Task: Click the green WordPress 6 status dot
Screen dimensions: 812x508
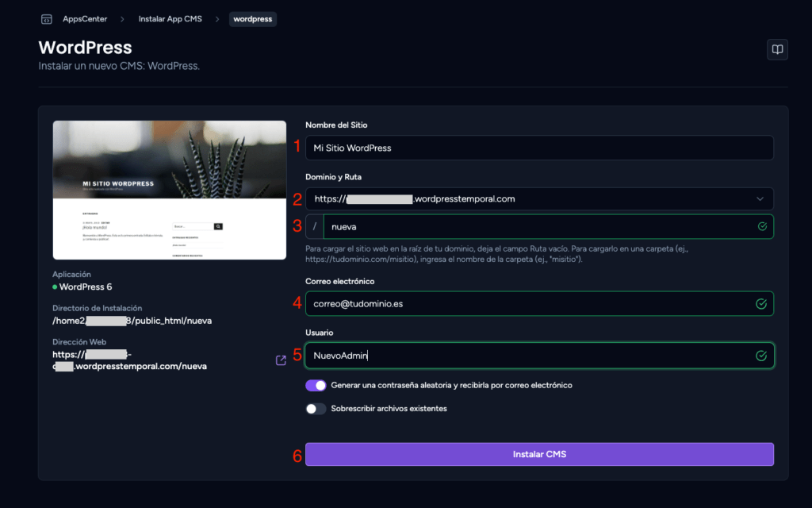Action: tap(55, 287)
